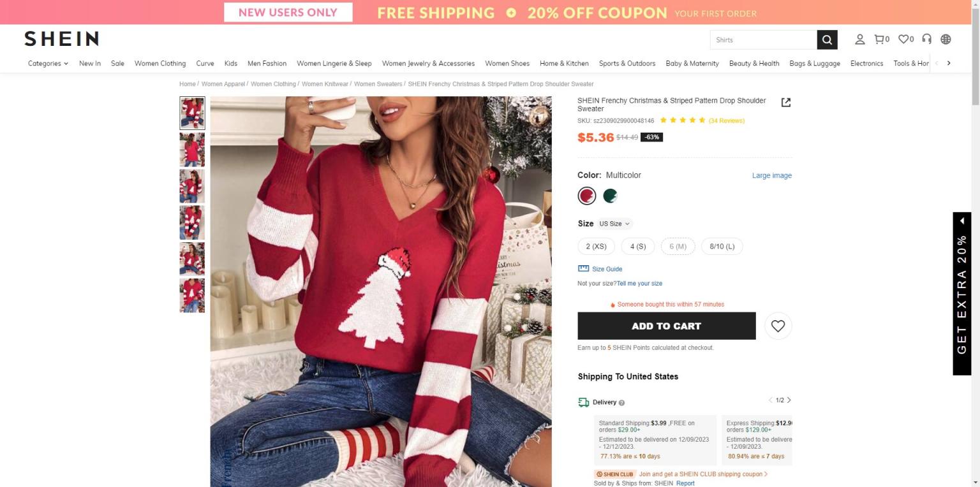This screenshot has width=980, height=487.
Task: Click the Shirts search input field
Action: coord(763,40)
